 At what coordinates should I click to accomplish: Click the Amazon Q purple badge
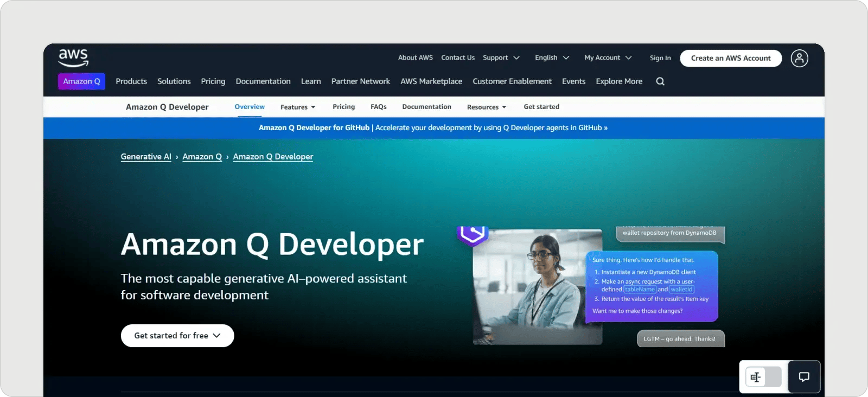click(x=81, y=81)
